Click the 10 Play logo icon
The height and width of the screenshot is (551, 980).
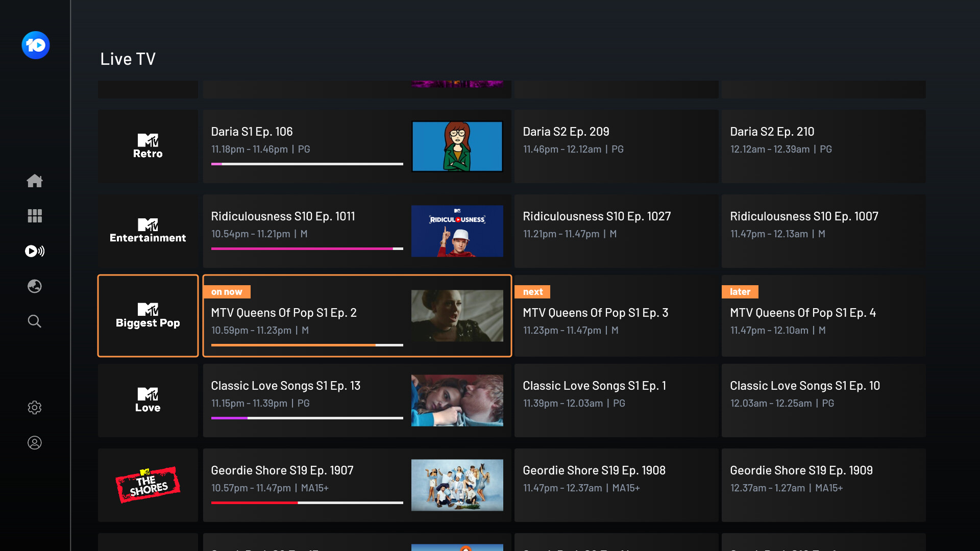click(x=36, y=45)
